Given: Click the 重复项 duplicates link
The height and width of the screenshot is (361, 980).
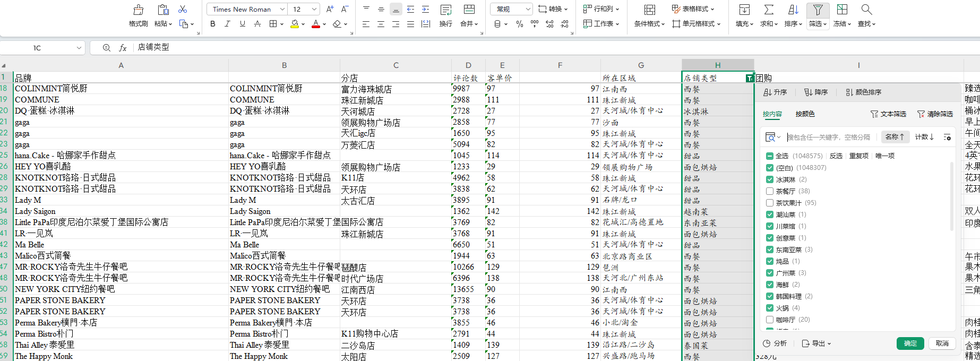Looking at the screenshot, I should click(x=859, y=156).
